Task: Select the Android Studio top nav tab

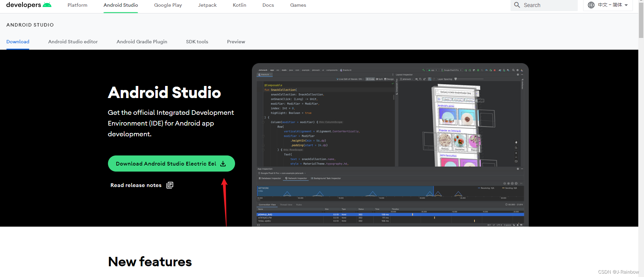Action: [121, 5]
